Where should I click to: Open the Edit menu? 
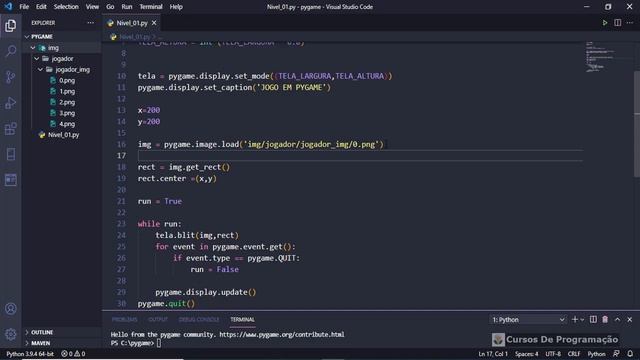click(x=41, y=7)
